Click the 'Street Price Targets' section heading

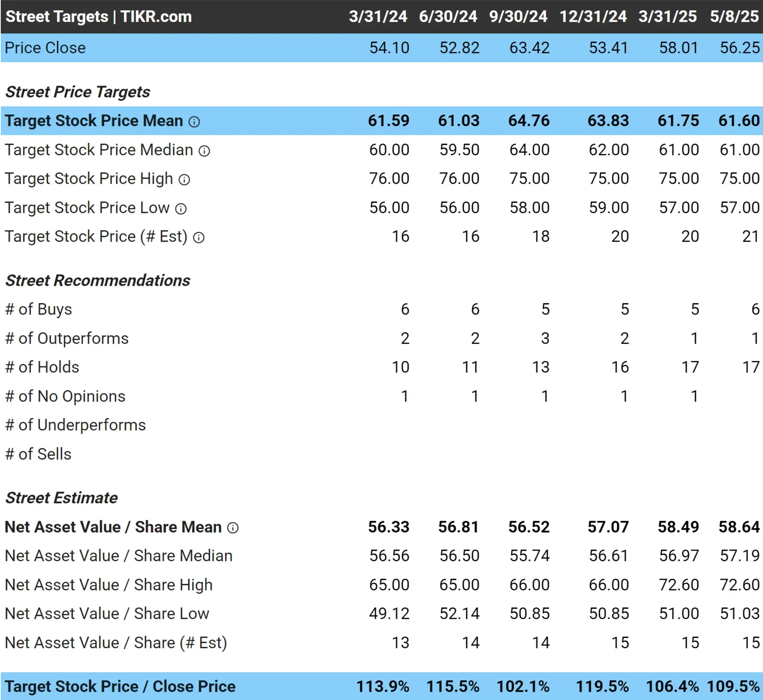(x=78, y=92)
